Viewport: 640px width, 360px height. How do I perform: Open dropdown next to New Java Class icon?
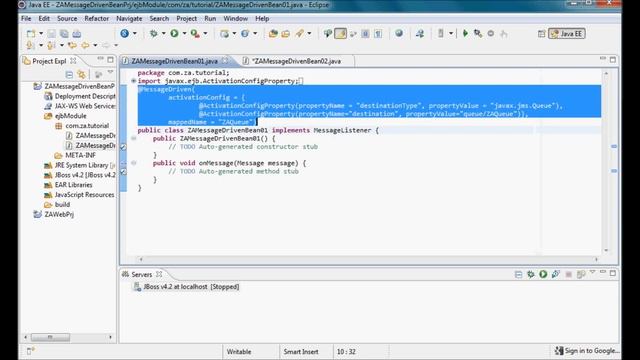[x=255, y=33]
